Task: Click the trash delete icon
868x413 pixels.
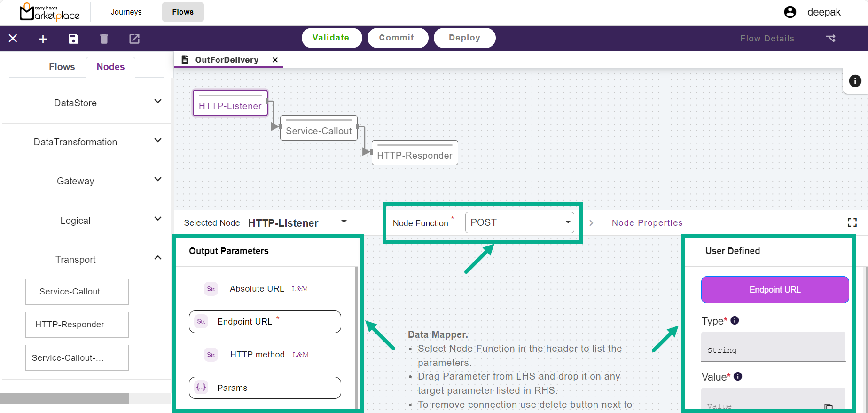Action: [104, 39]
